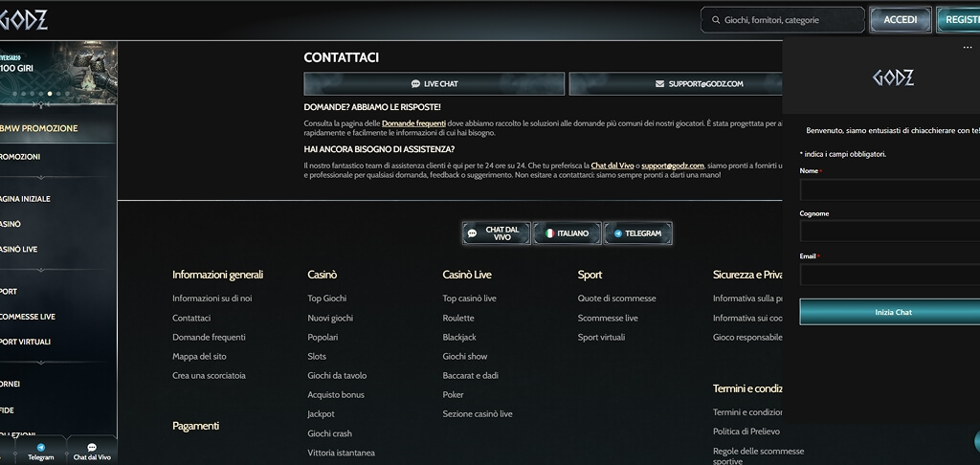Open the Nuovi giochi link
The image size is (980, 465).
[x=330, y=318]
